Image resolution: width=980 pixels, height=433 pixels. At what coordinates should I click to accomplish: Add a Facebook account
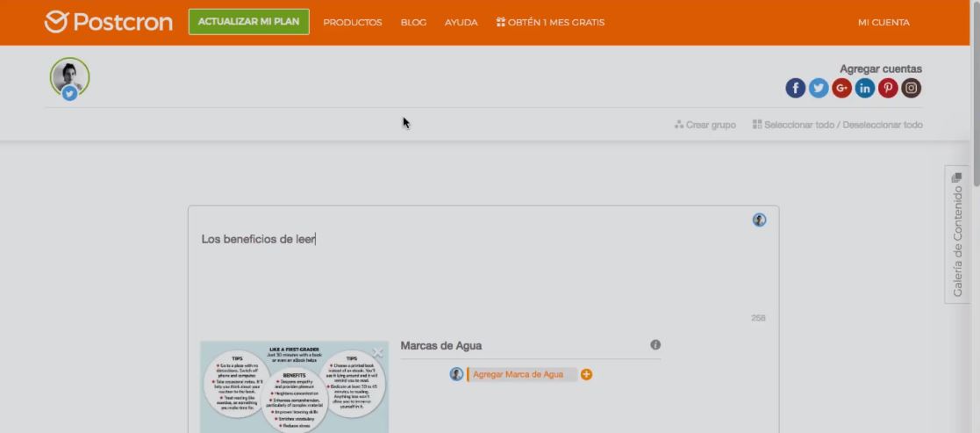795,88
